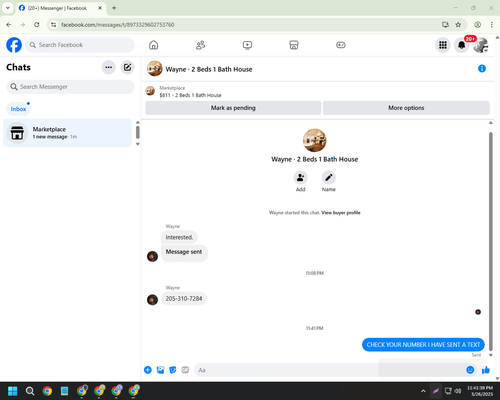Click Add people icon in chat
This screenshot has height=400, width=500.
300,178
